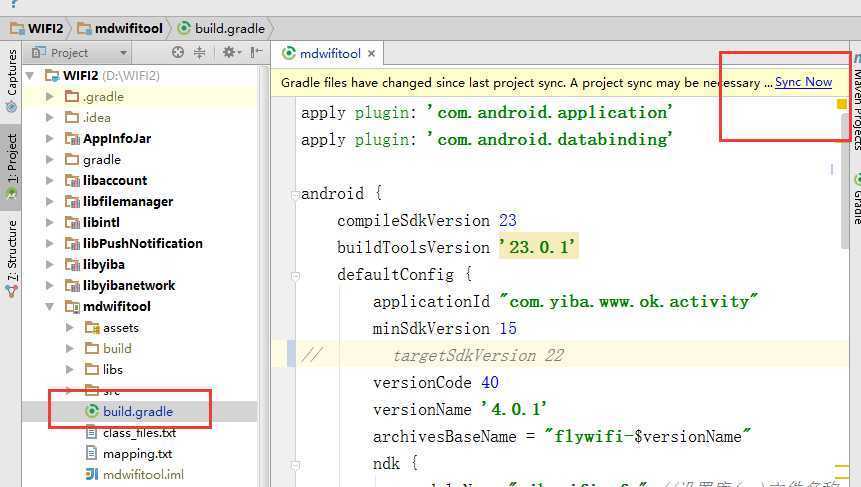Expand the libintl module

click(x=50, y=222)
